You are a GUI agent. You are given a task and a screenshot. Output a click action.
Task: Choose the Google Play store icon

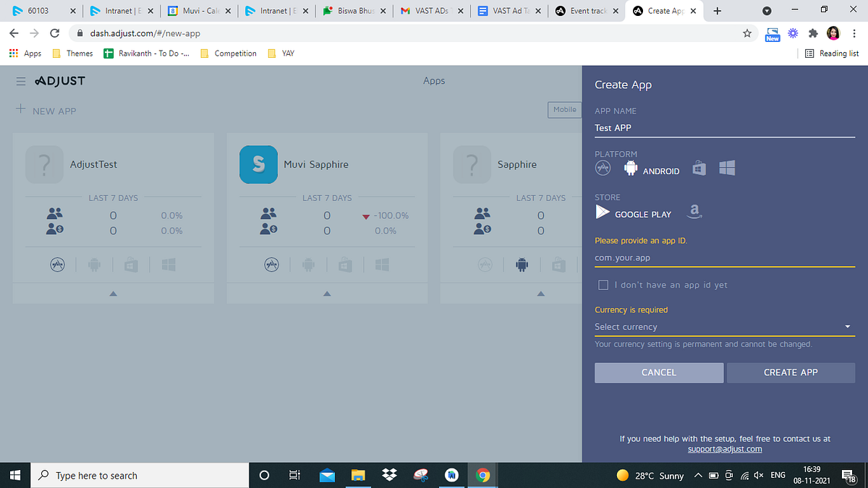click(603, 212)
